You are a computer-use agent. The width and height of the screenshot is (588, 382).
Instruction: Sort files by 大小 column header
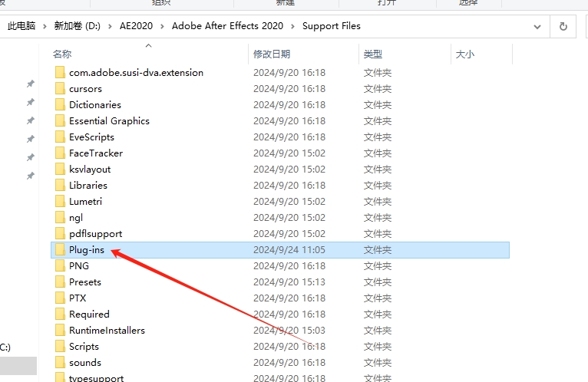click(x=465, y=54)
